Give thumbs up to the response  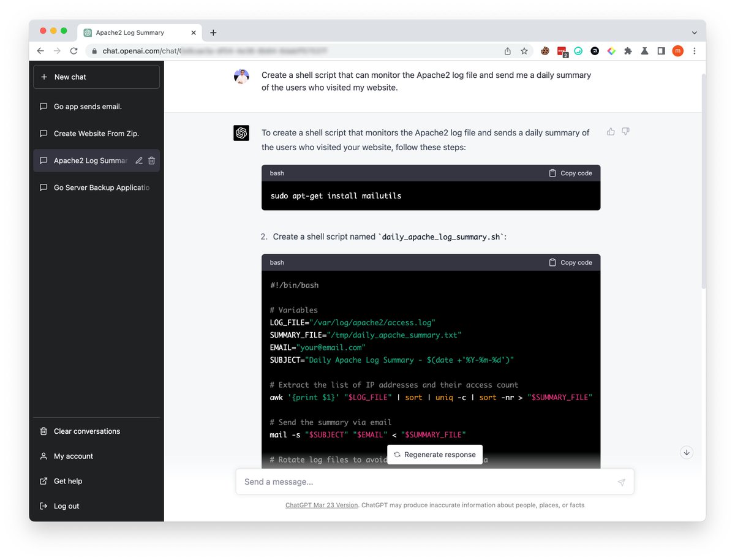pos(611,132)
